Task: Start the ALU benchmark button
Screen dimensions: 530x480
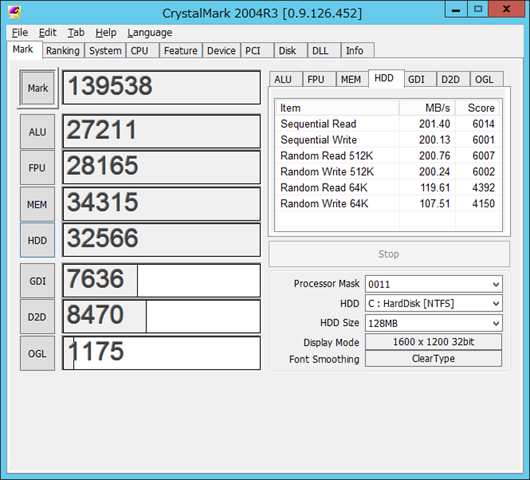Action: pyautogui.click(x=37, y=132)
